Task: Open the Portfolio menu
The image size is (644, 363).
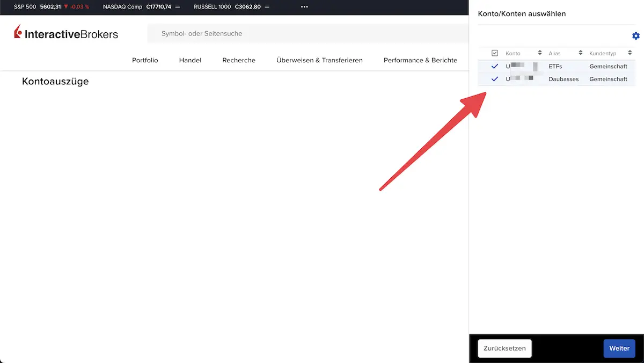Action: click(145, 60)
